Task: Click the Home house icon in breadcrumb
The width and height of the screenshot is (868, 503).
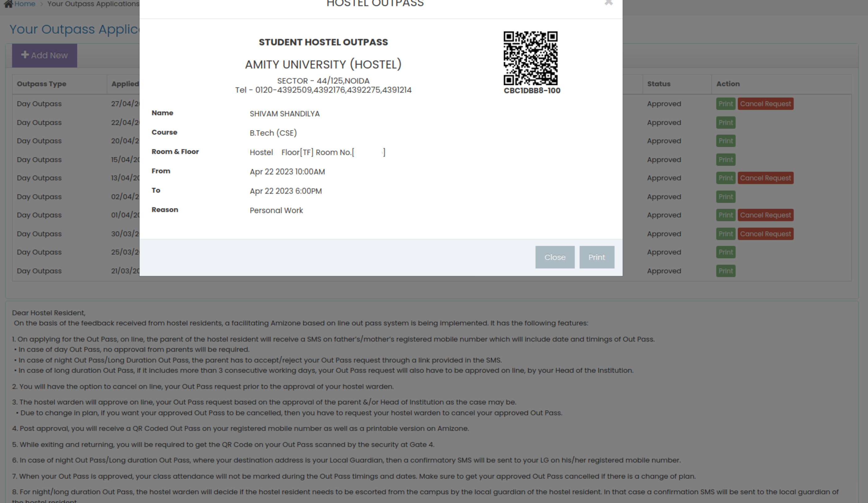Action: 9,4
